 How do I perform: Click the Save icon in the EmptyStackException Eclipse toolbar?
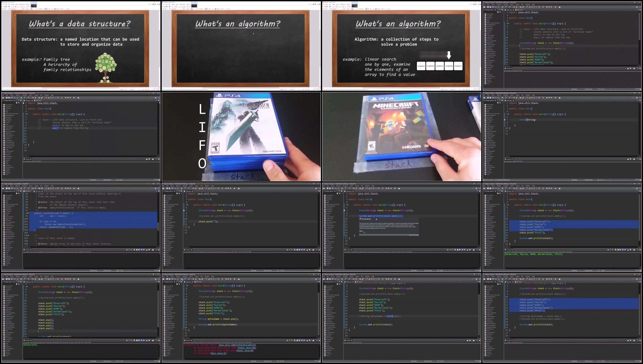[167, 279]
